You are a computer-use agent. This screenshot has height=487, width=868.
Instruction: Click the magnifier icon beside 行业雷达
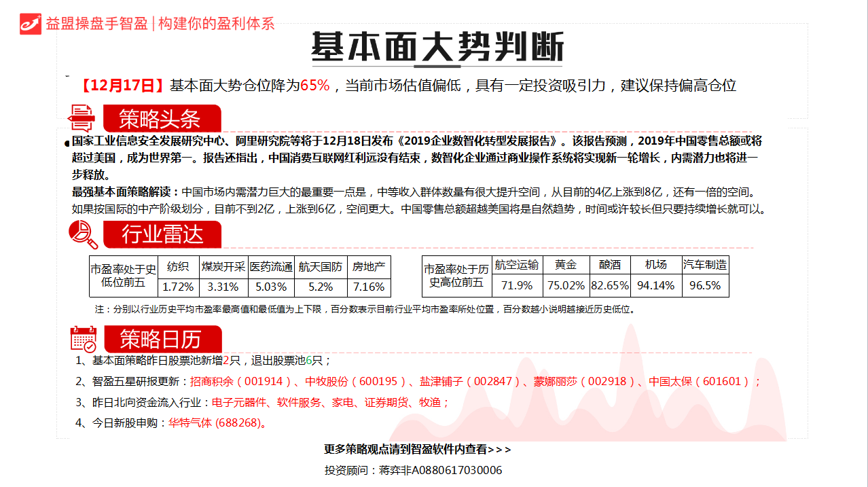[84, 235]
